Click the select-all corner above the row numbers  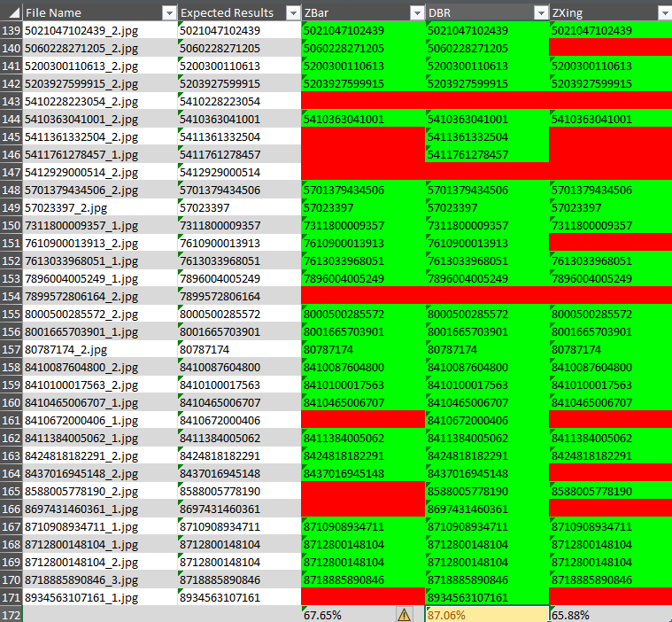pos(11,12)
